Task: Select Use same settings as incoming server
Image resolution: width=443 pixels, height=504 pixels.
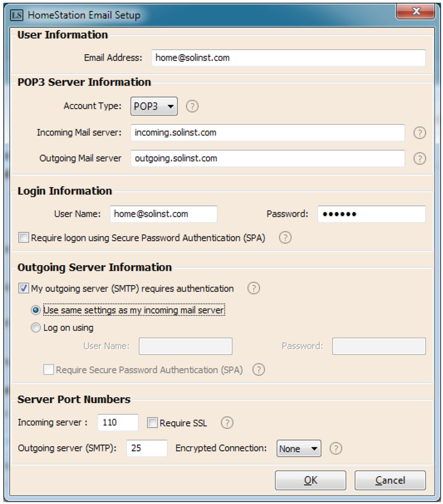Action: tap(35, 310)
